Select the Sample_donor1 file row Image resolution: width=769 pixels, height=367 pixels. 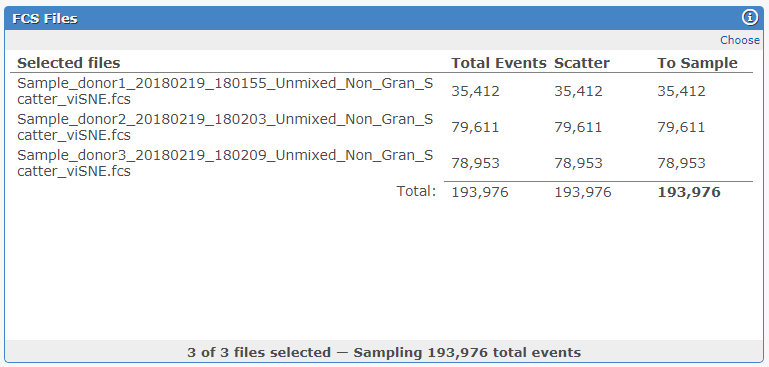click(x=381, y=91)
